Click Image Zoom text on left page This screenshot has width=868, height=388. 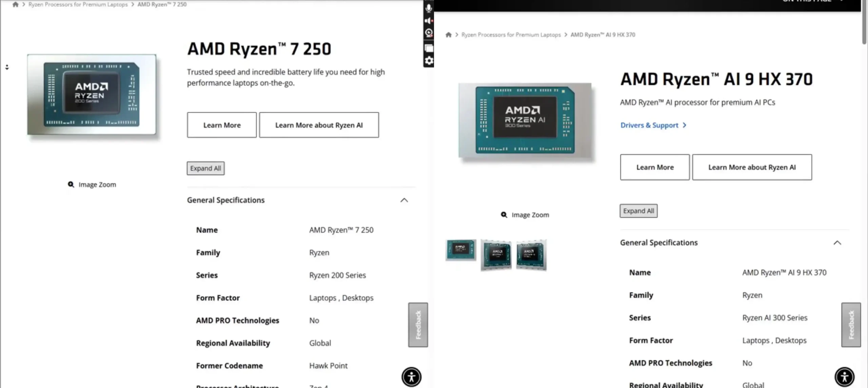click(x=97, y=184)
